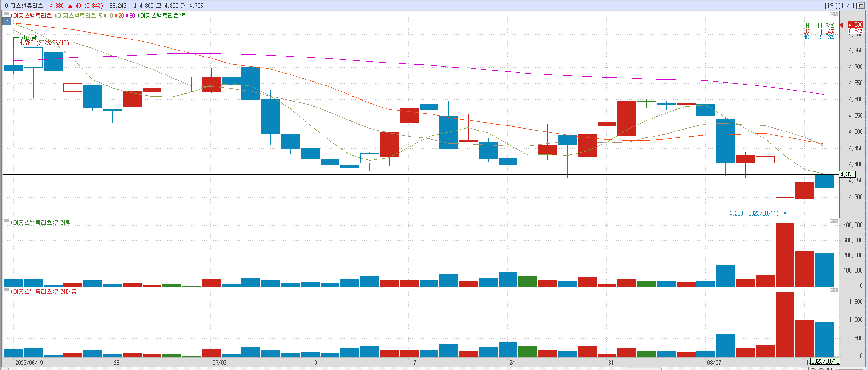Click the blue 호 button on chart
The height and width of the screenshot is (370, 868).
pyautogui.click(x=7, y=22)
